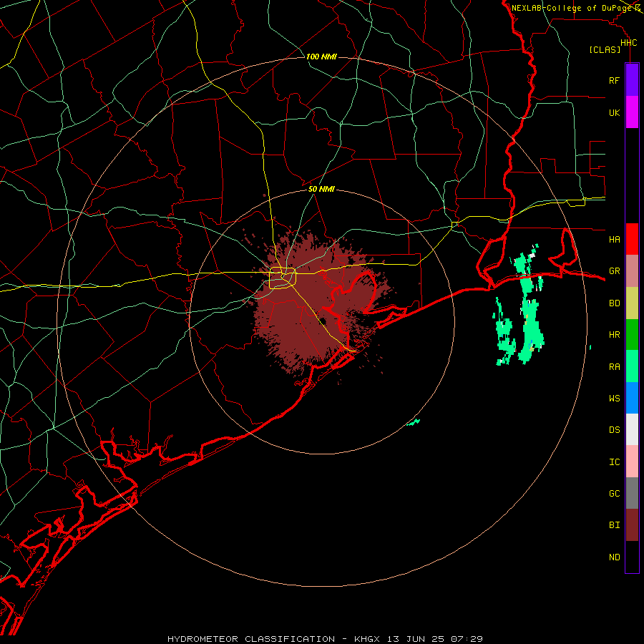Click the RF purple legend swatch
This screenshot has height=644, width=644.
(x=632, y=80)
